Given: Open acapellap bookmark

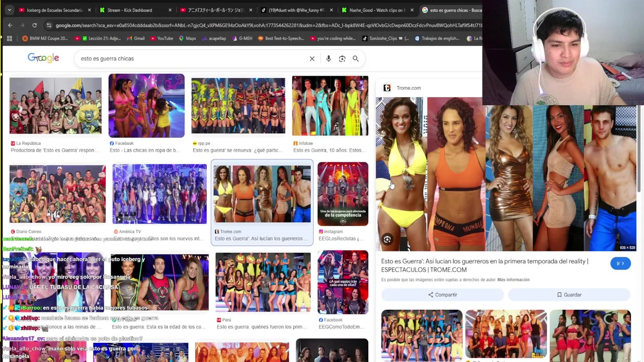Looking at the screenshot, I should tap(213, 38).
